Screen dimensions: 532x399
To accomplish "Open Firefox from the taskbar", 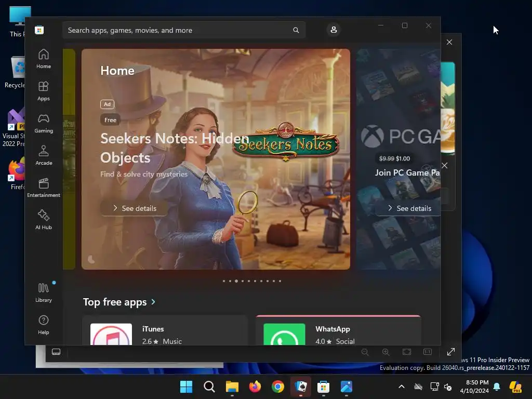I will (255, 387).
